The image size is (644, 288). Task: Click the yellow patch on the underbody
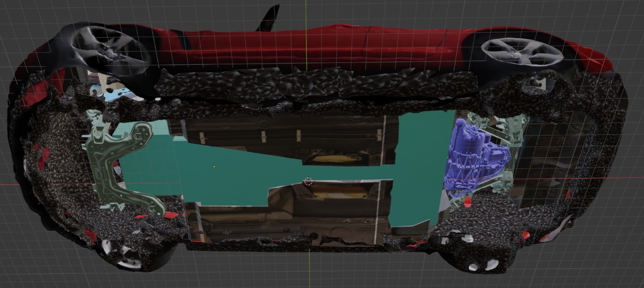[332, 159]
